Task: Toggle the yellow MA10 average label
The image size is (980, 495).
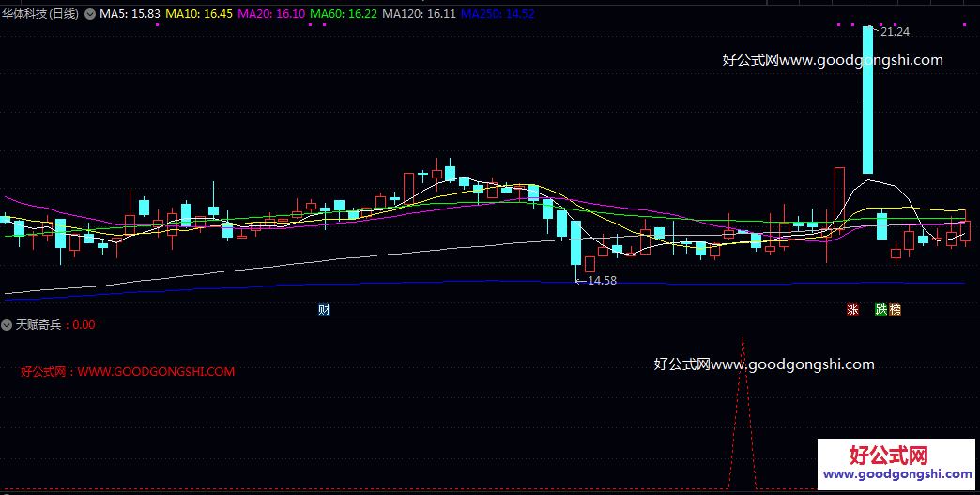Action: tap(199, 14)
